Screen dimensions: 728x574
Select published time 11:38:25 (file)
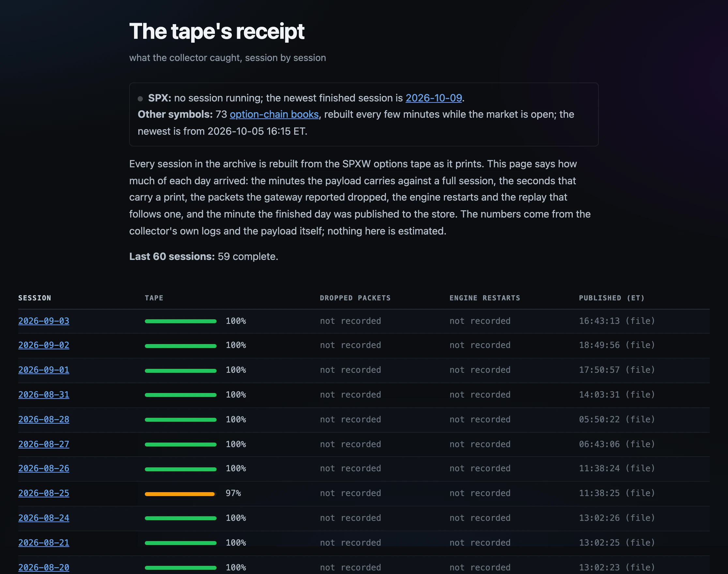(617, 493)
